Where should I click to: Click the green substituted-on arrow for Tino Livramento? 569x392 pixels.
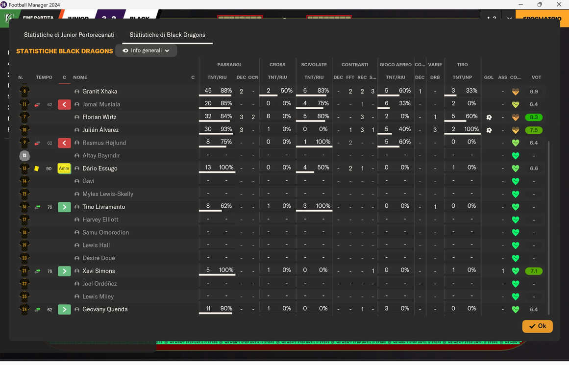point(64,207)
